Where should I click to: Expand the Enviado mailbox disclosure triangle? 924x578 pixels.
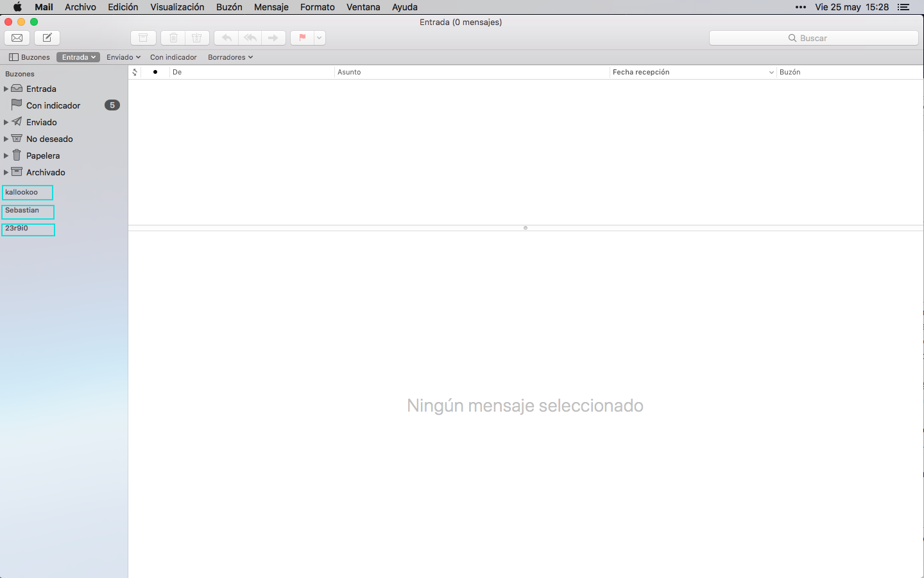[x=6, y=122]
